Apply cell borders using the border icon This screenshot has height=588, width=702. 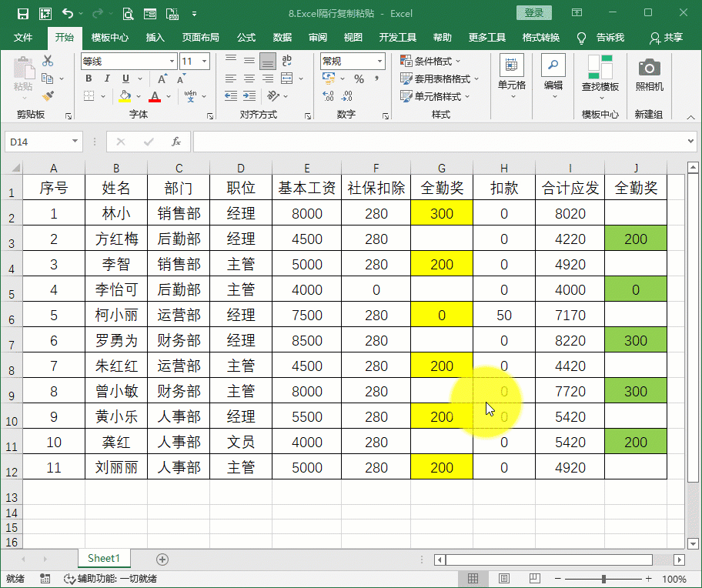[89, 95]
